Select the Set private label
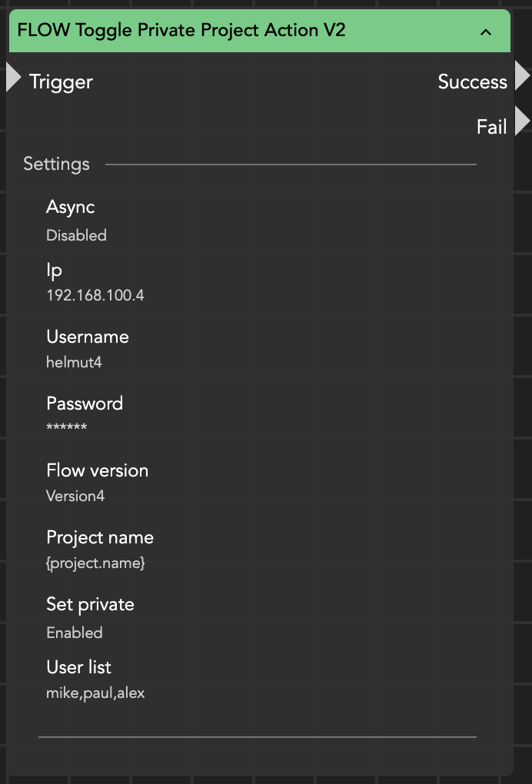Image resolution: width=532 pixels, height=784 pixels. coord(90,604)
